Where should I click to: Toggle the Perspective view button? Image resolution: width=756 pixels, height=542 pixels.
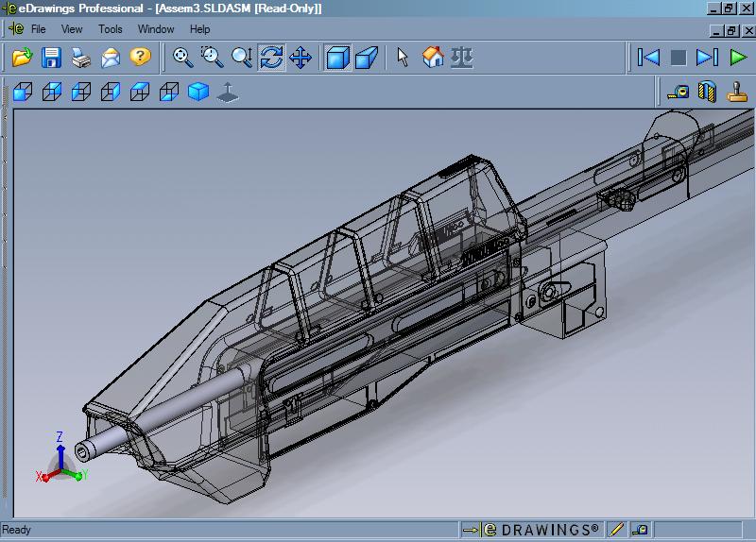(x=367, y=58)
